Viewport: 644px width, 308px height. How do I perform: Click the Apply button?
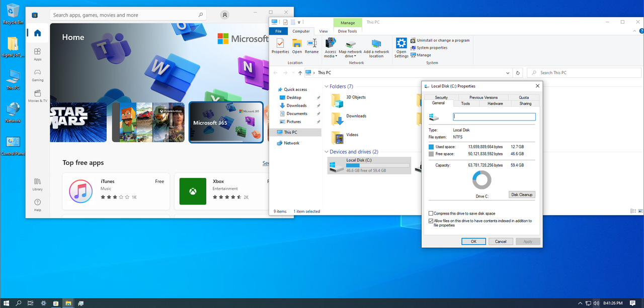pyautogui.click(x=528, y=242)
